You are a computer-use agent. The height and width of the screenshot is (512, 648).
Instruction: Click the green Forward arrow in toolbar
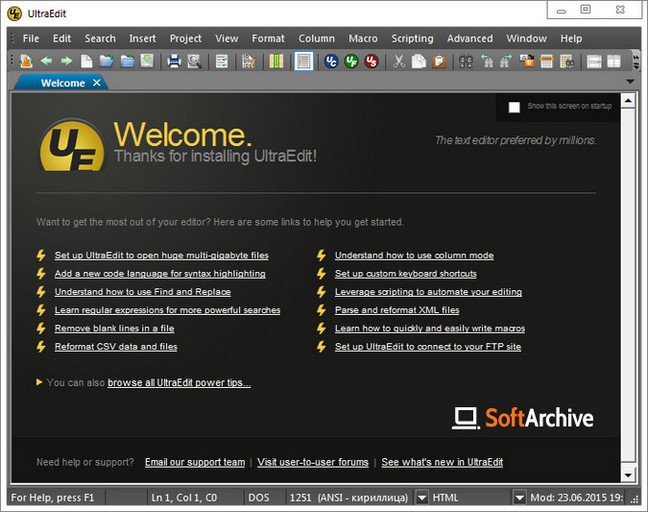tap(67, 61)
